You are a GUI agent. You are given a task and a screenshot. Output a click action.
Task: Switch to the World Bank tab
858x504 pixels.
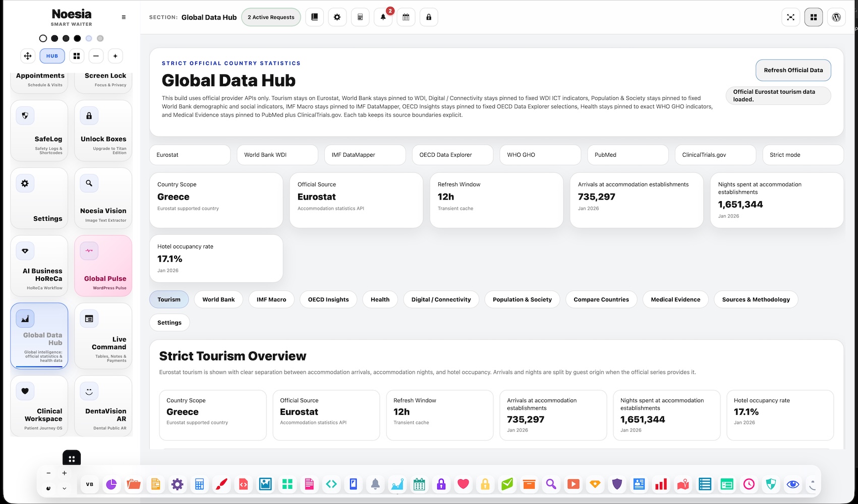pos(218,299)
